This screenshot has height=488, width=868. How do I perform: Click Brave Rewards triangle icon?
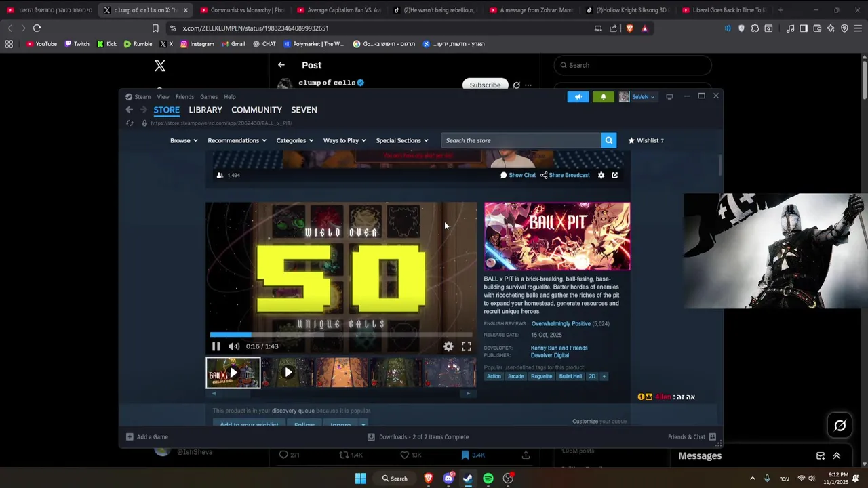pos(644,28)
